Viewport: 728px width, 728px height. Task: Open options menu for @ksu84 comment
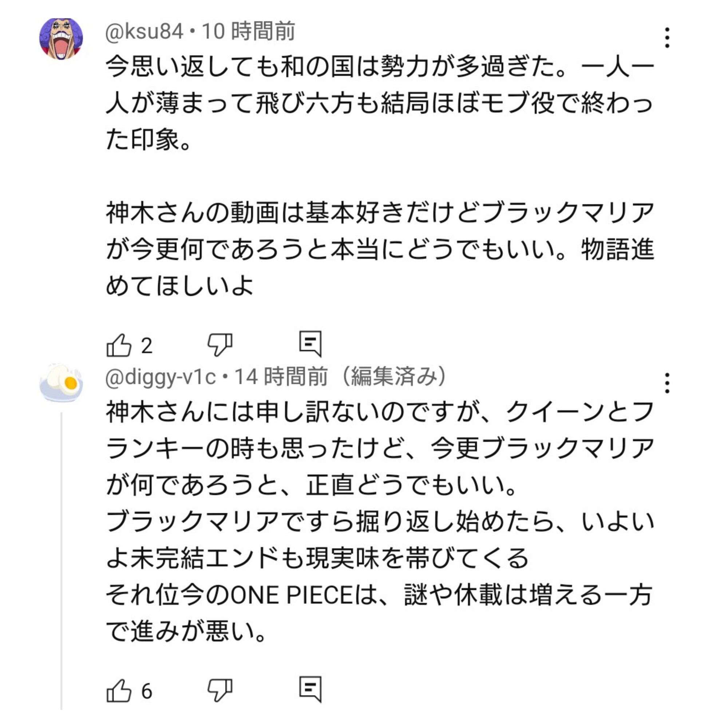(667, 38)
